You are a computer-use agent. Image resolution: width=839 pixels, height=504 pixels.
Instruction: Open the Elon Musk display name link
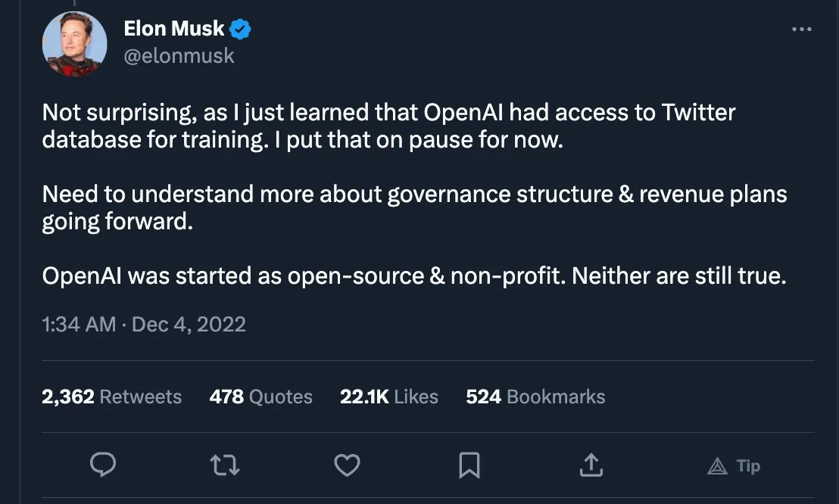174,30
